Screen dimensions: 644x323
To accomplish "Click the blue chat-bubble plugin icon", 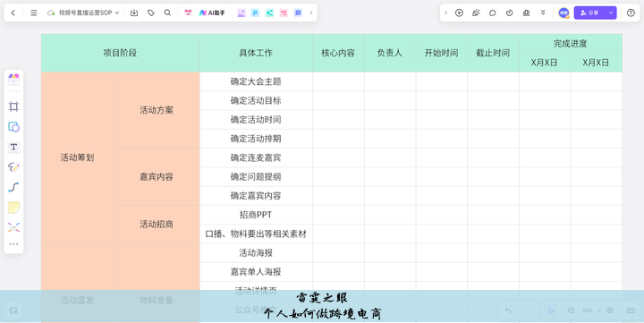I will click(x=298, y=13).
